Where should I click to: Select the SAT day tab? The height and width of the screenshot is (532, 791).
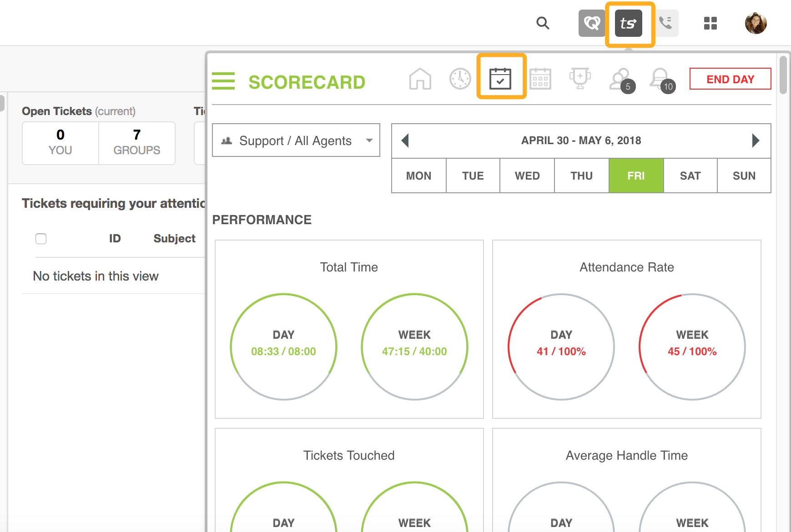690,176
